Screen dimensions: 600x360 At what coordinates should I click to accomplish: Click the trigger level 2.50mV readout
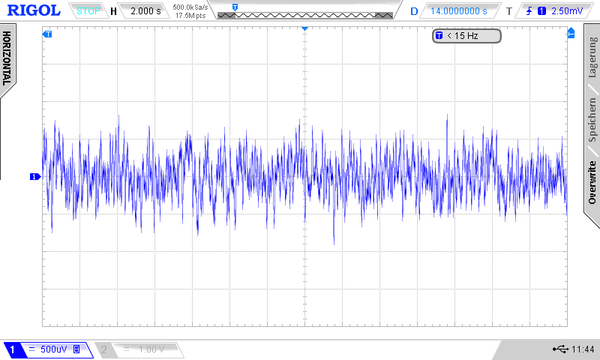567,11
